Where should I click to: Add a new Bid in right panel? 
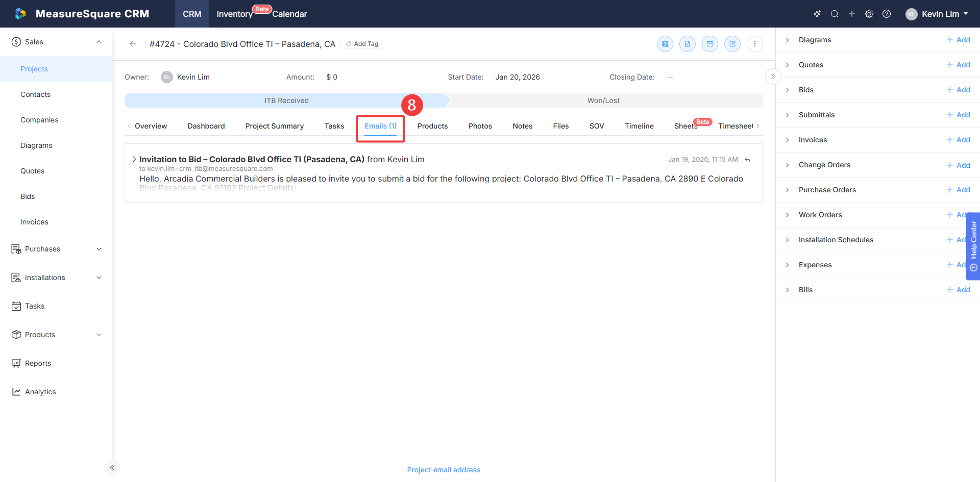(x=959, y=90)
